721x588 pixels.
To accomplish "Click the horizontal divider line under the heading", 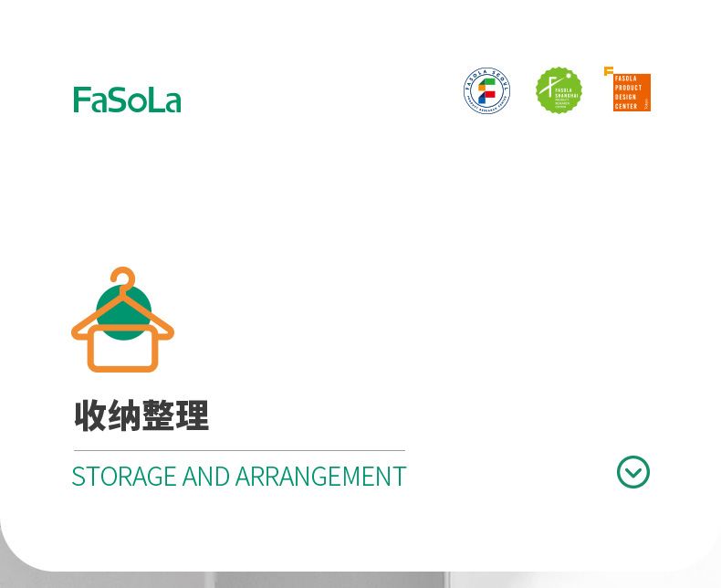I will coord(239,450).
